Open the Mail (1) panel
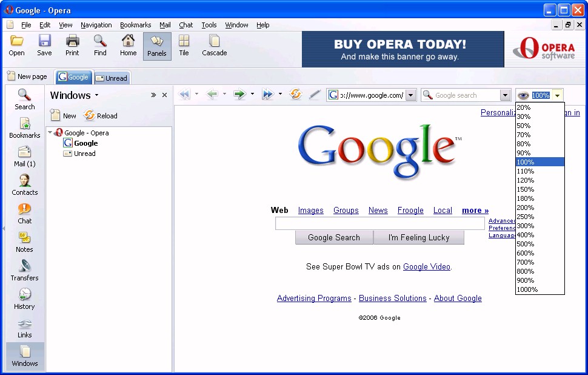 pyautogui.click(x=24, y=157)
